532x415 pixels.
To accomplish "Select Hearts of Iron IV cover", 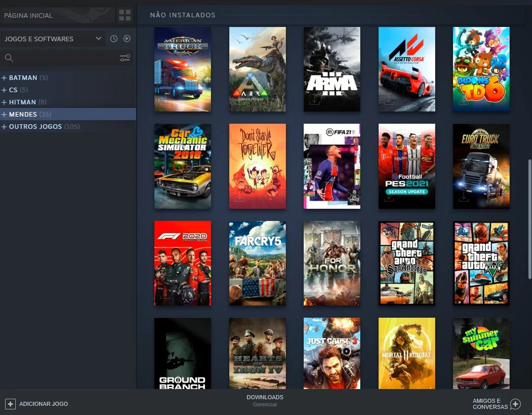I will [x=257, y=353].
